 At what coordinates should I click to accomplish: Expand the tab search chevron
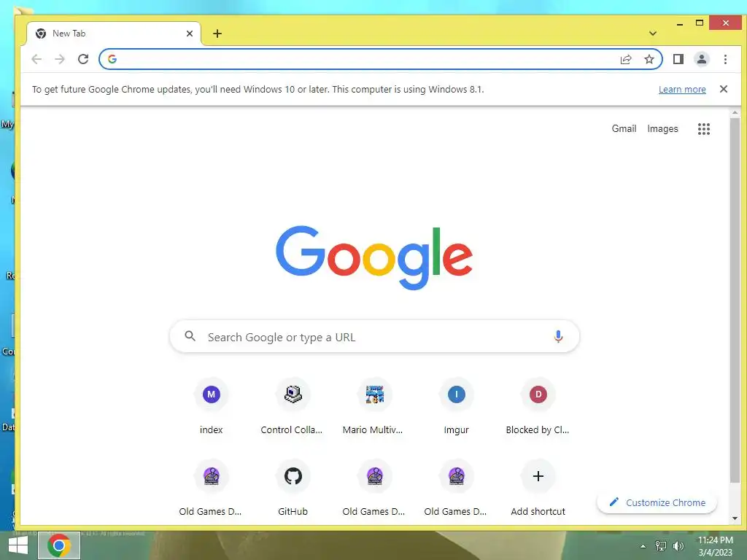tap(653, 34)
